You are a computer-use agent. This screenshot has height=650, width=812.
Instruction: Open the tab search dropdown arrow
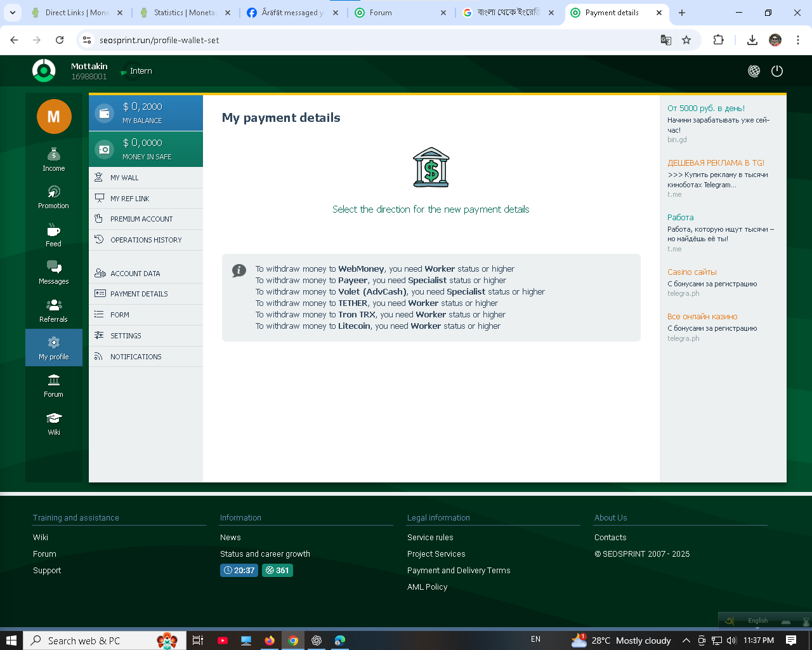pos(13,13)
